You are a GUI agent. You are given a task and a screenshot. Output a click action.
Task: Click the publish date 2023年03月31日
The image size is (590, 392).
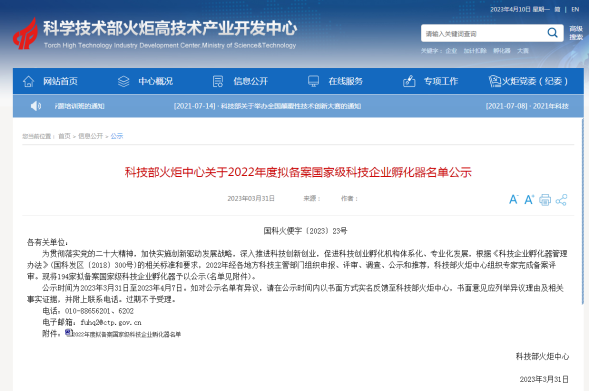click(x=251, y=198)
